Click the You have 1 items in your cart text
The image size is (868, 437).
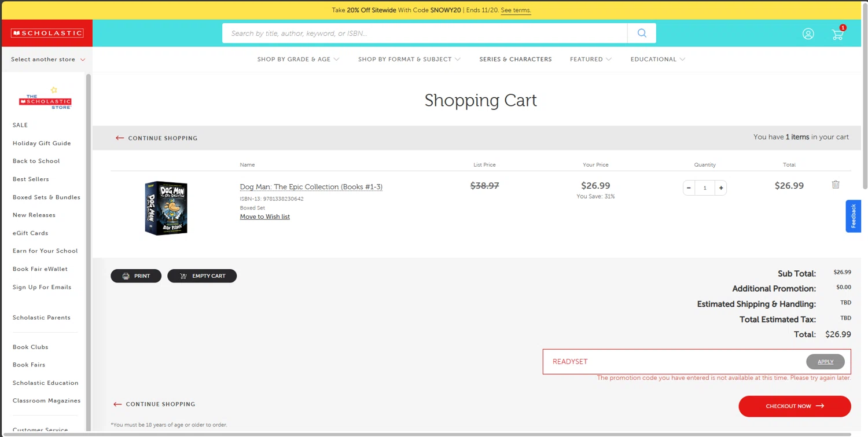801,137
